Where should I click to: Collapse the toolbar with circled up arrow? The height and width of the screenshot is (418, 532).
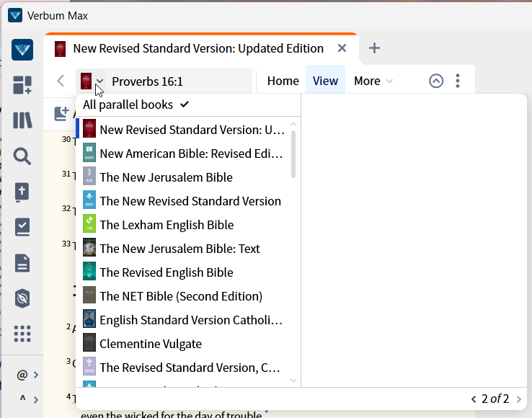(436, 81)
